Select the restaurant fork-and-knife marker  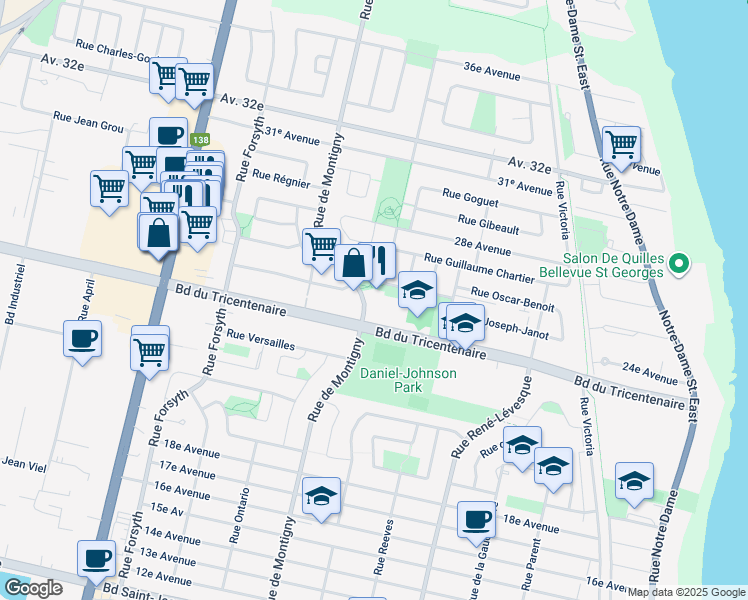coord(378,262)
